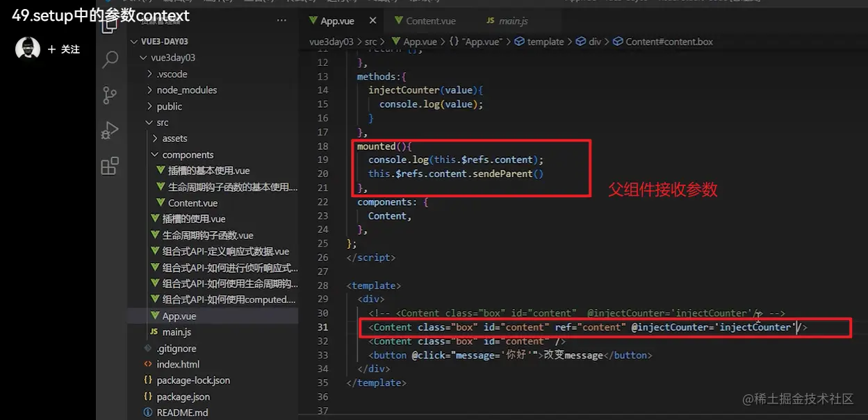Follow the author with 关注 button
The height and width of the screenshot is (420, 868).
pyautogui.click(x=64, y=49)
